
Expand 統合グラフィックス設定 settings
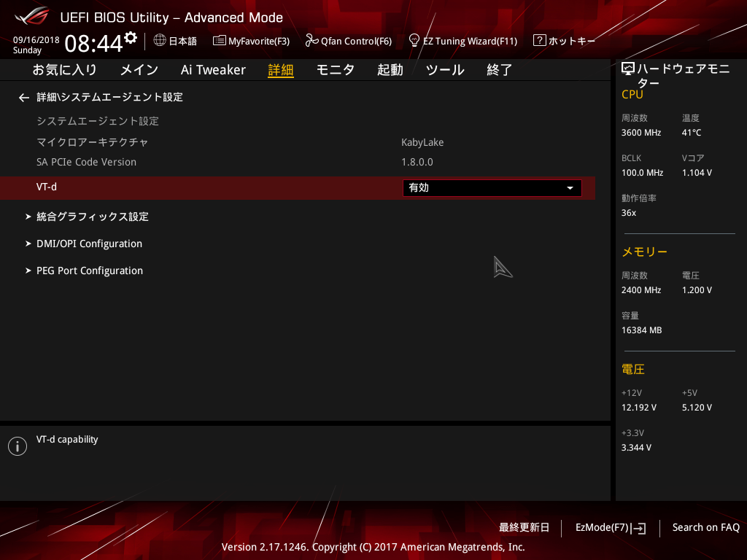[x=92, y=217]
